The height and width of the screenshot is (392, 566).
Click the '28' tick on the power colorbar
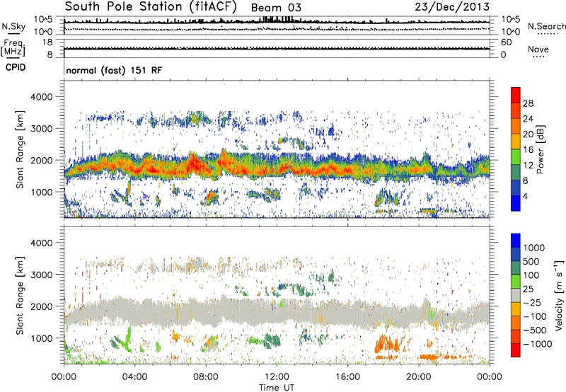[528, 103]
